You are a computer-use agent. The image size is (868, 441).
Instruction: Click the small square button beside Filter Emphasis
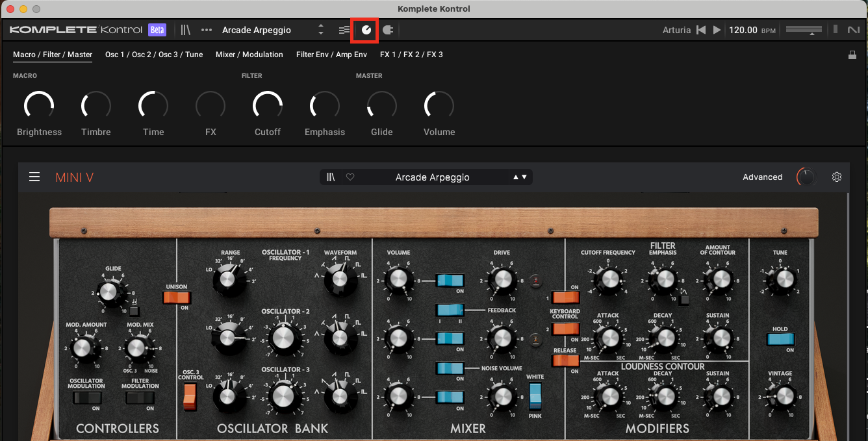click(x=683, y=299)
